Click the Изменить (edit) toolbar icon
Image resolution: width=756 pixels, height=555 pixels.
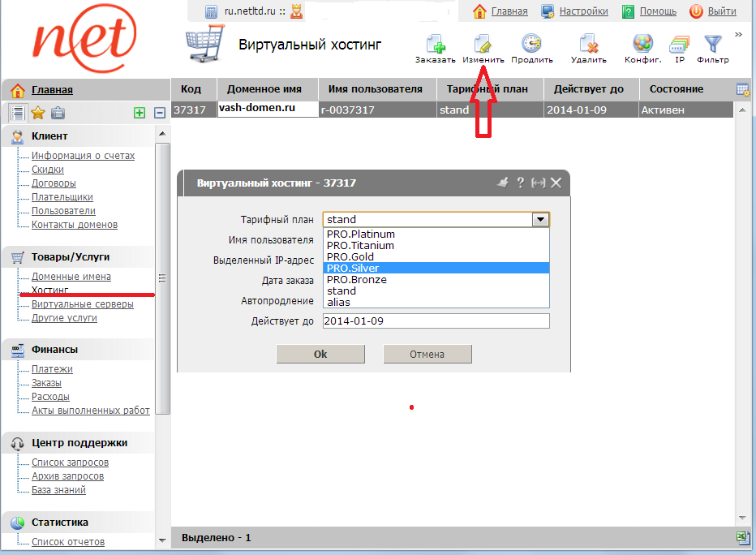483,45
